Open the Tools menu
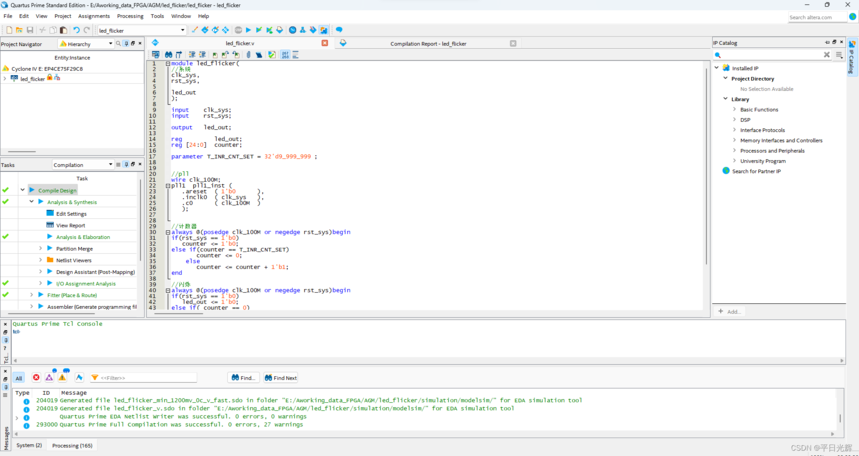Screen dimensions: 859x456 tap(157, 16)
